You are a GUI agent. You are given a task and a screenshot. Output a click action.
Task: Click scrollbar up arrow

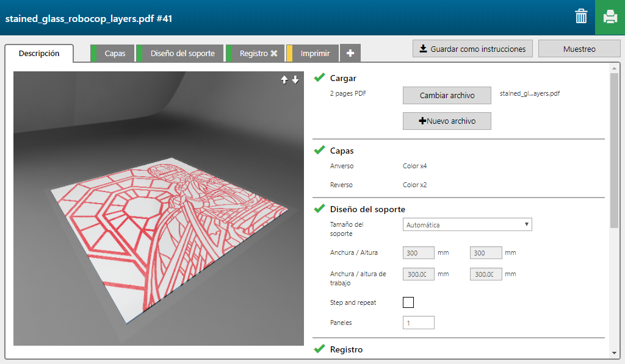tap(614, 68)
